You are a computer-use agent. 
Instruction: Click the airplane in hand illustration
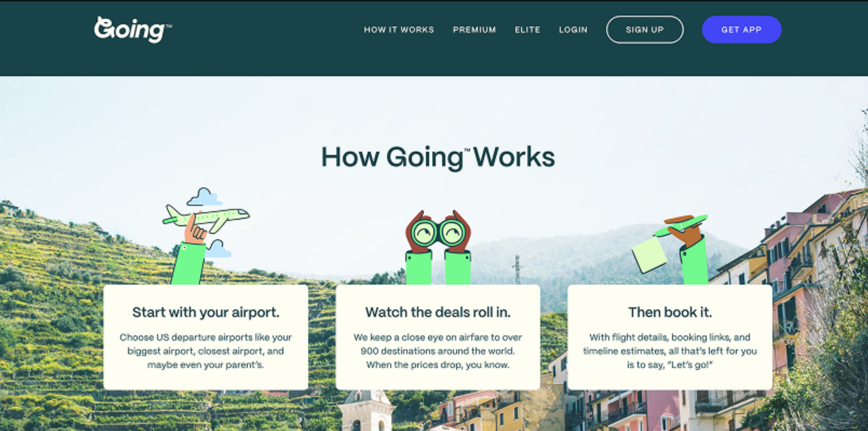click(206, 218)
